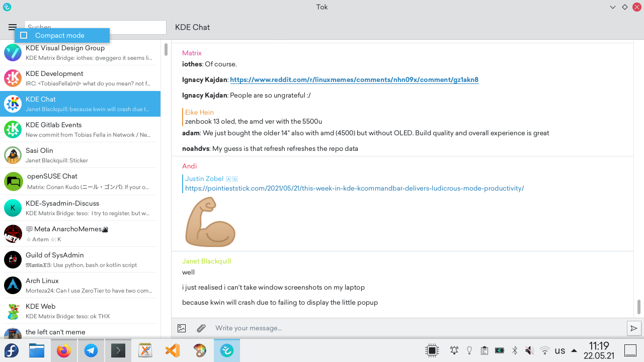The image size is (644, 362).
Task: Open the KDE Visual Design Group chat
Action: [x=80, y=53]
